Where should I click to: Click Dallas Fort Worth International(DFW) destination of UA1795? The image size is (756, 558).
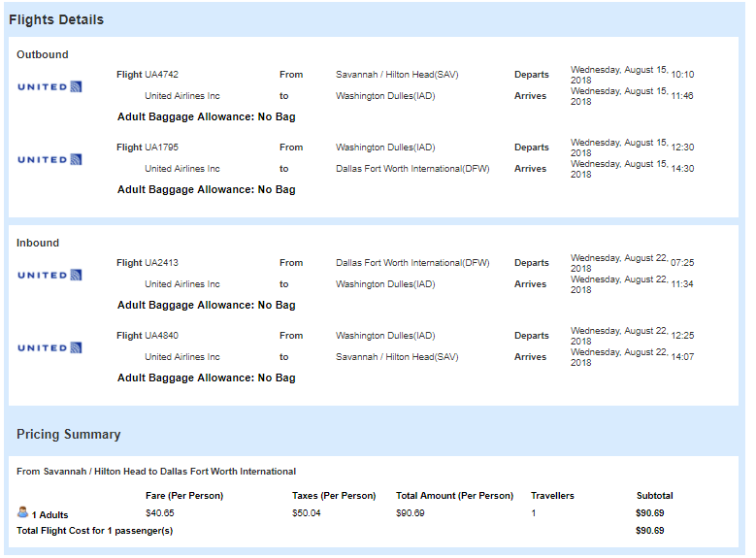coord(412,169)
